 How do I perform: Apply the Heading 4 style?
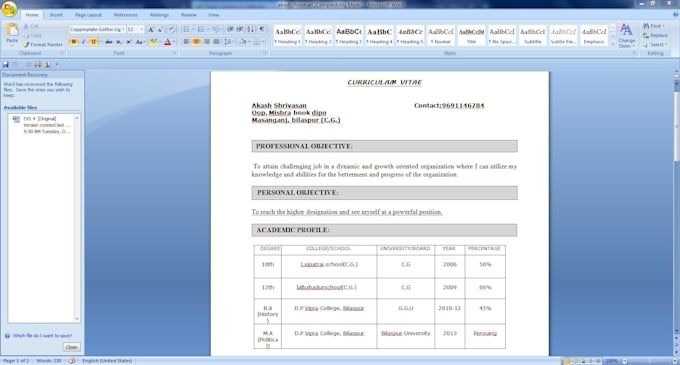[x=379, y=36]
